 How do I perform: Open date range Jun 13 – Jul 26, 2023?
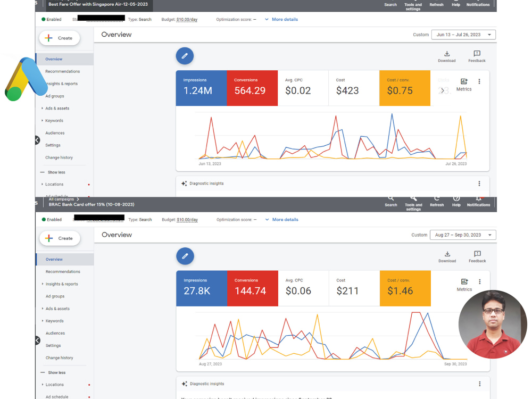pyautogui.click(x=463, y=35)
